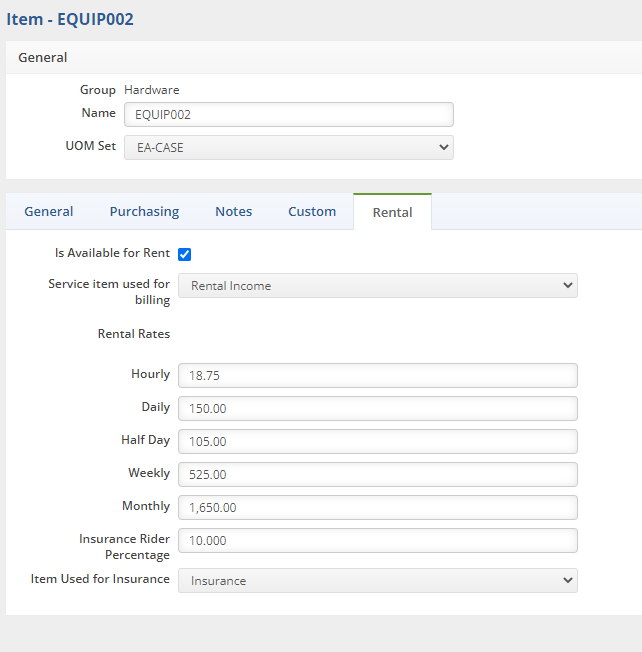This screenshot has height=652, width=642.
Task: Click the Hardware group value
Action: (x=152, y=90)
